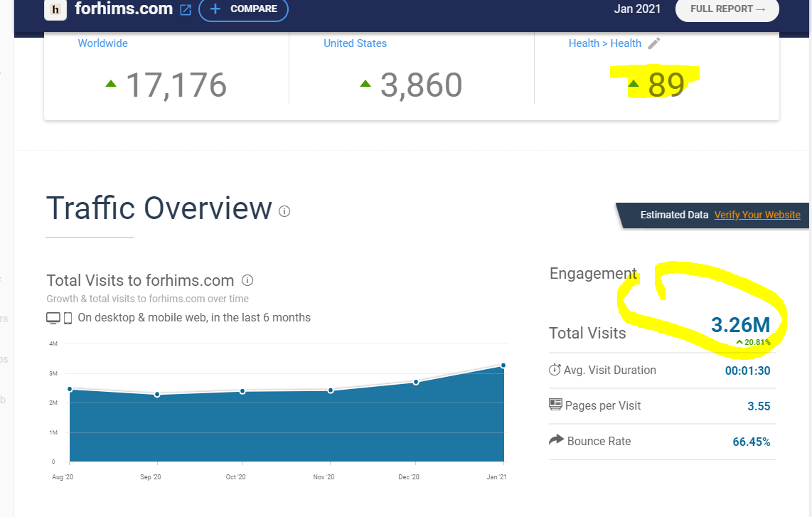The image size is (812, 517).
Task: Click "Growth & total visits" subtitle text
Action: click(x=148, y=299)
